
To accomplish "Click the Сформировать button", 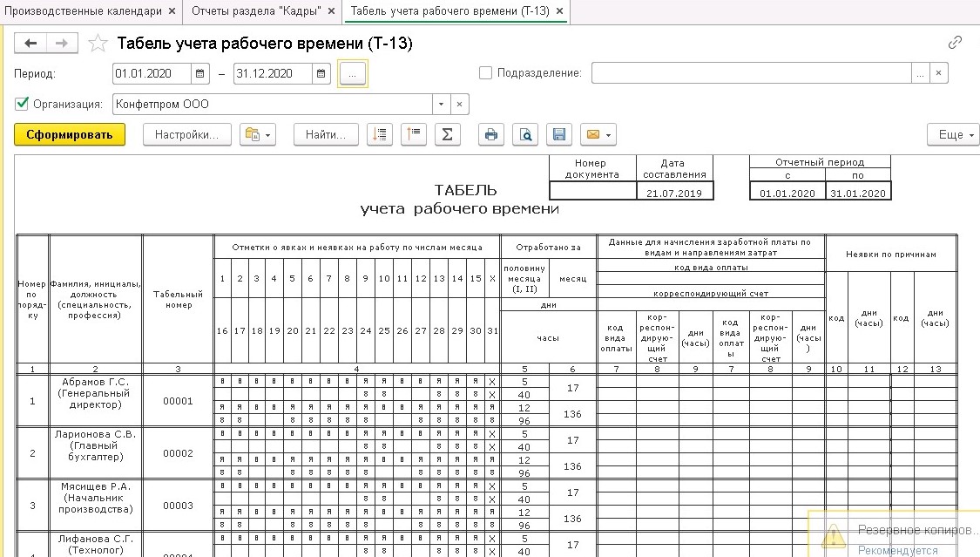I will click(x=70, y=134).
